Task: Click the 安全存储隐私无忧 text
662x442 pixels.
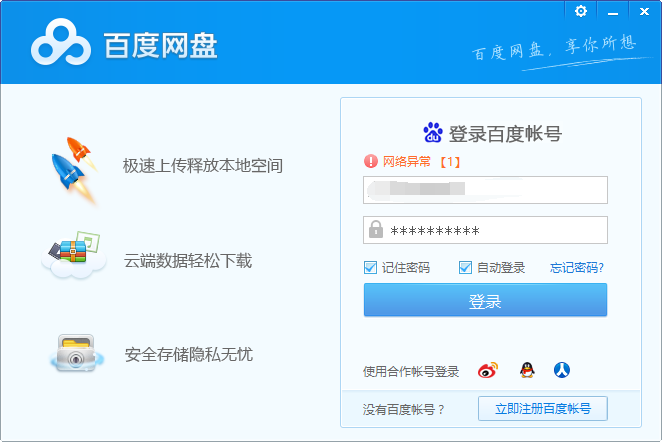Action: pos(189,354)
